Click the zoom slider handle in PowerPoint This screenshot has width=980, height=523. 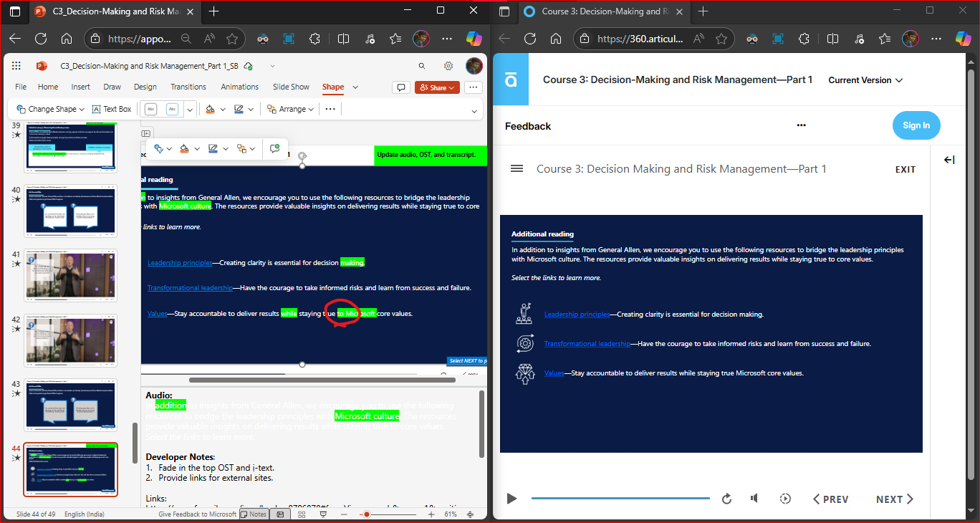tap(367, 514)
